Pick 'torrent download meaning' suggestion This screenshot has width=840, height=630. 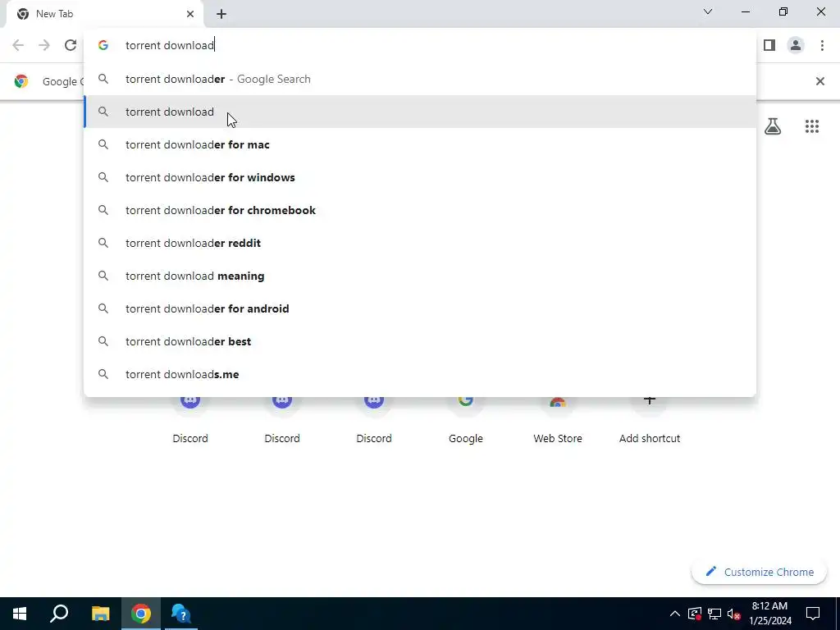pos(420,276)
